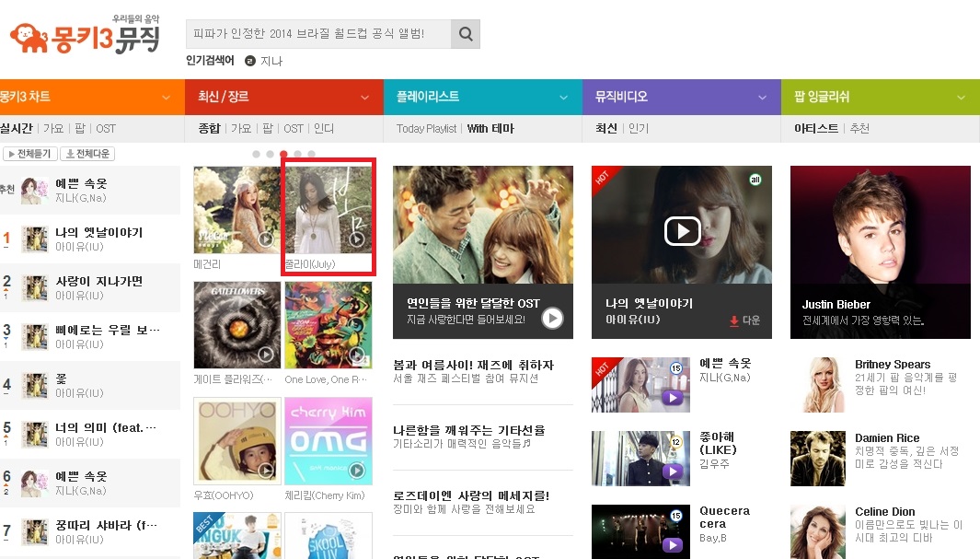
Task: Open Celine Dion artist link
Action: (x=885, y=512)
